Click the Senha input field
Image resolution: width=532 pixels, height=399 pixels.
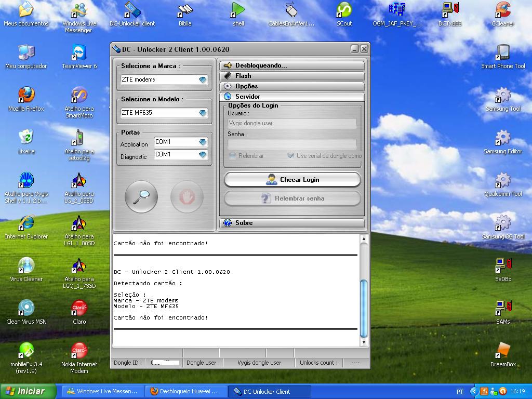point(292,144)
